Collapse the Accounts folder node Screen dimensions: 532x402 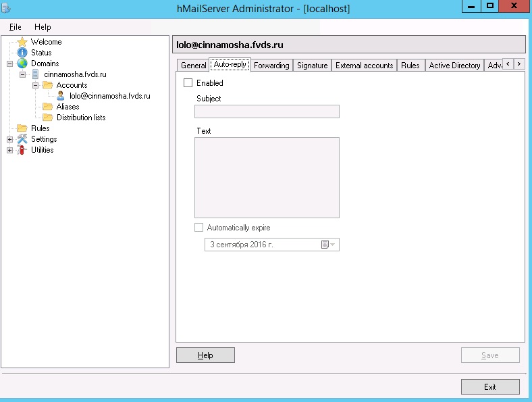(35, 85)
